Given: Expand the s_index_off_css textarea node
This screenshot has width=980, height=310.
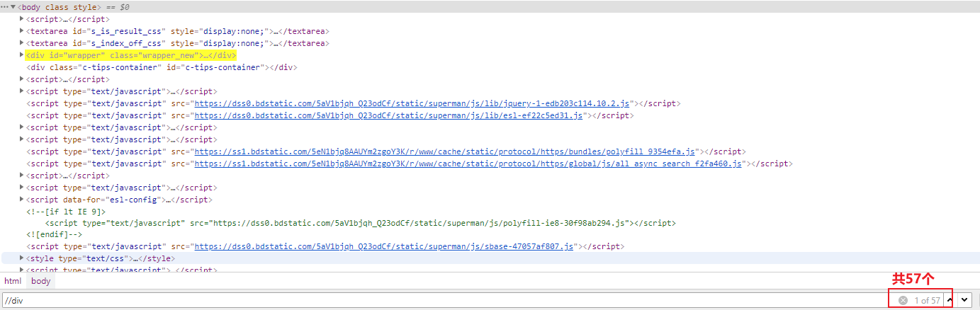Looking at the screenshot, I should pyautogui.click(x=22, y=42).
